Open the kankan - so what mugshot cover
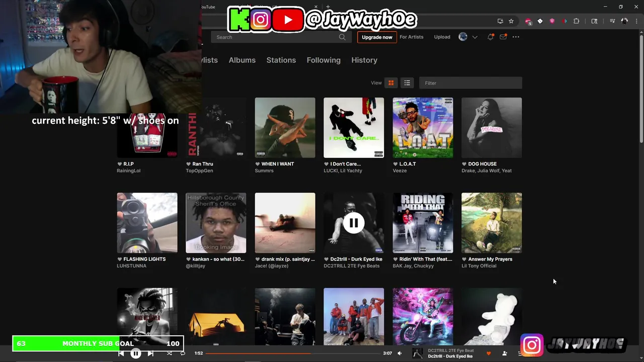Viewport: 644px width, 362px height. (x=216, y=223)
